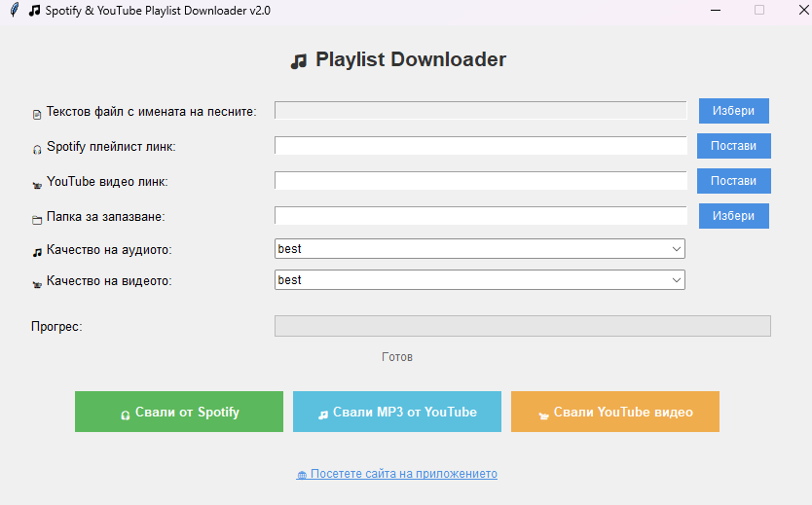Click Постави button for YouTube link
Screen dimensions: 812x505
tap(734, 181)
